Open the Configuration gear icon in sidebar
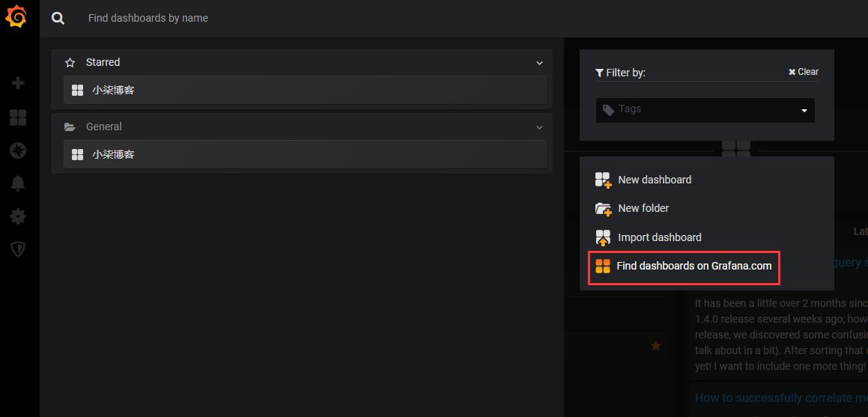This screenshot has height=417, width=868. tap(18, 216)
